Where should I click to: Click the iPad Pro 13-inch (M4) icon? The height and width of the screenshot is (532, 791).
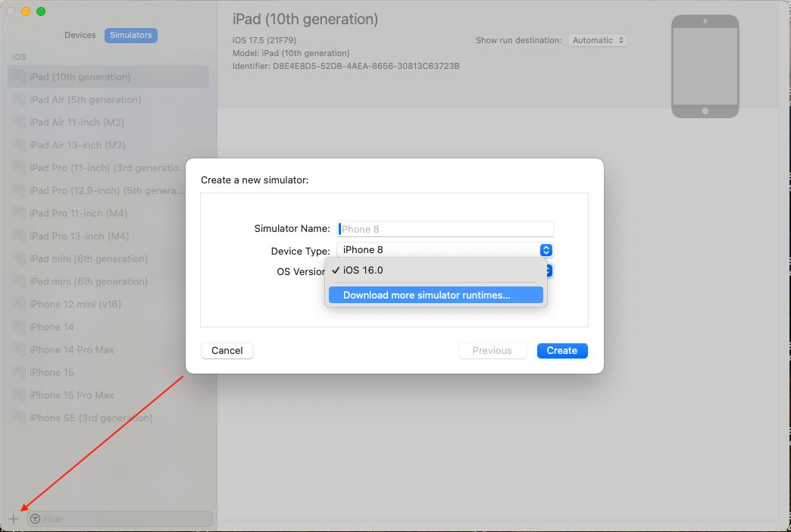click(x=19, y=236)
